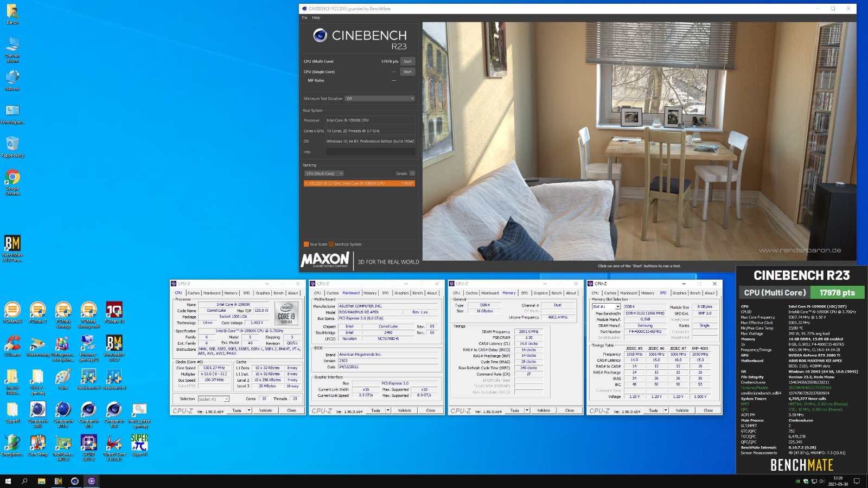This screenshot has height=488, width=868.
Task: Open the Paint desktop shortcut
Action: point(63,379)
